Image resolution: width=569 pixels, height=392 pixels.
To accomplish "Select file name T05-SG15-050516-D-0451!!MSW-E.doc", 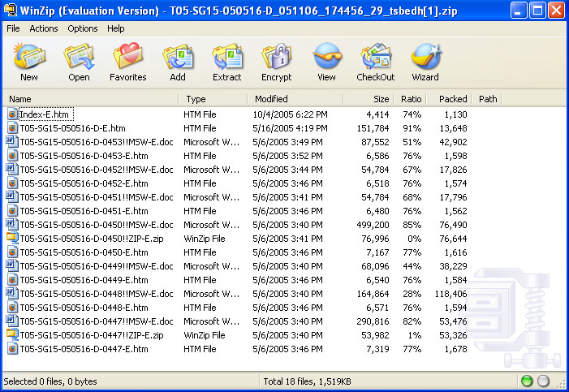I will coord(97,197).
